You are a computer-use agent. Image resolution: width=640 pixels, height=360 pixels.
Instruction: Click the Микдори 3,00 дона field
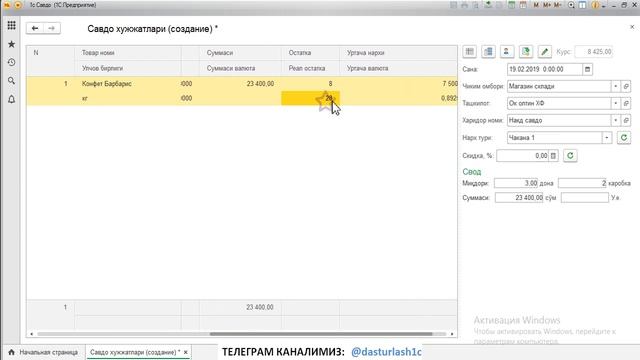coord(516,183)
